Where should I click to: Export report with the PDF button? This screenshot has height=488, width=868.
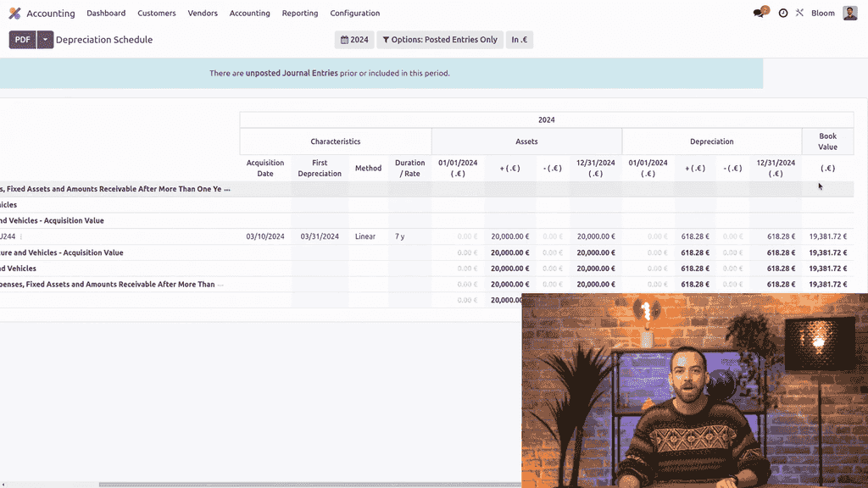click(x=22, y=40)
